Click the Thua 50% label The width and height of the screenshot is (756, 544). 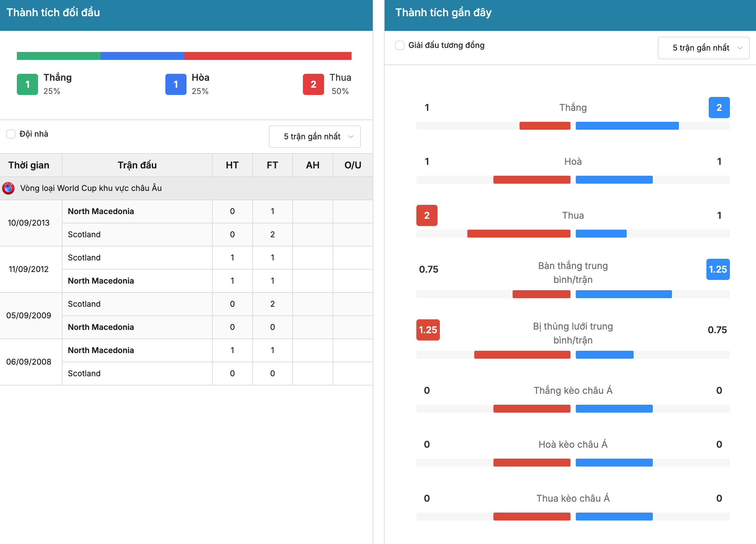click(340, 84)
